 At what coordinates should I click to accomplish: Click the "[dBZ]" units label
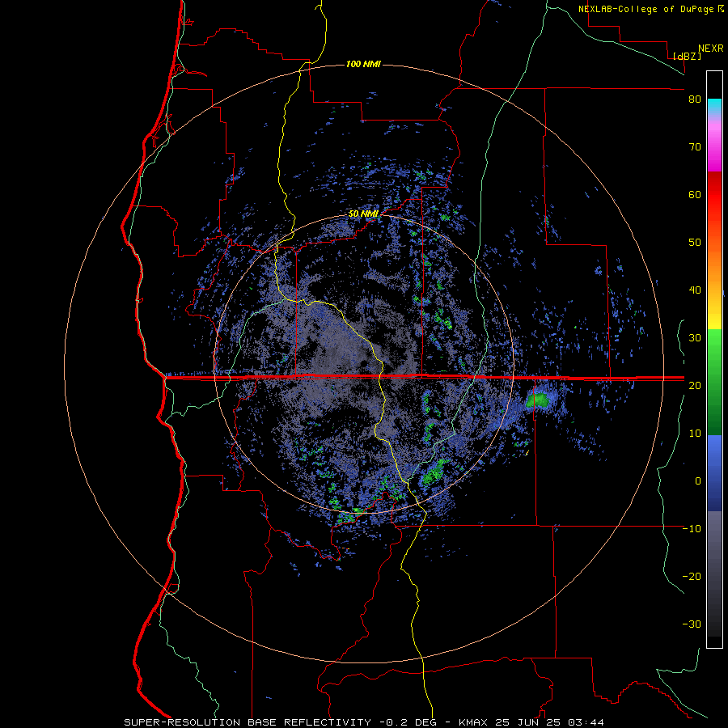coord(687,56)
